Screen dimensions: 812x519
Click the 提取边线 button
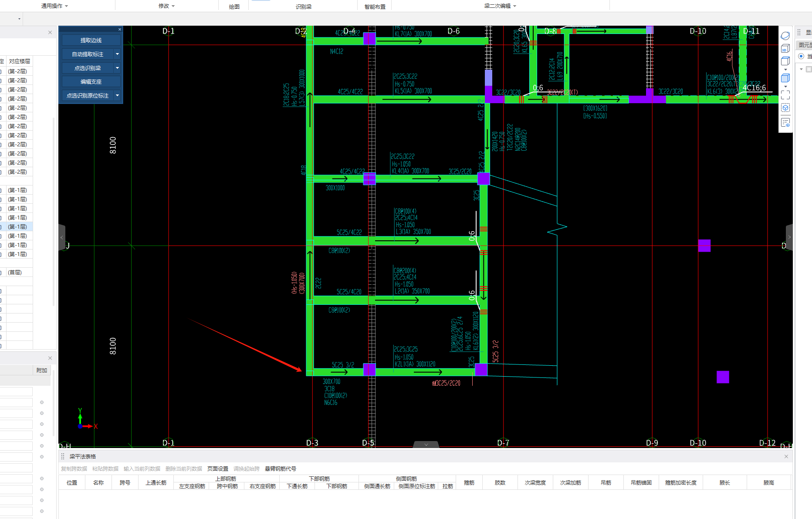point(91,40)
